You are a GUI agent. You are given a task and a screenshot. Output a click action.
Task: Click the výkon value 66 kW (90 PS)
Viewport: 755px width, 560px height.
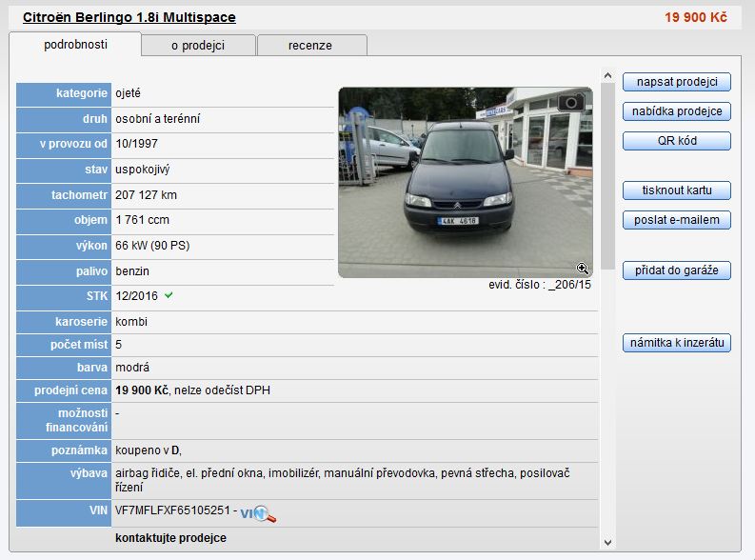coord(152,246)
